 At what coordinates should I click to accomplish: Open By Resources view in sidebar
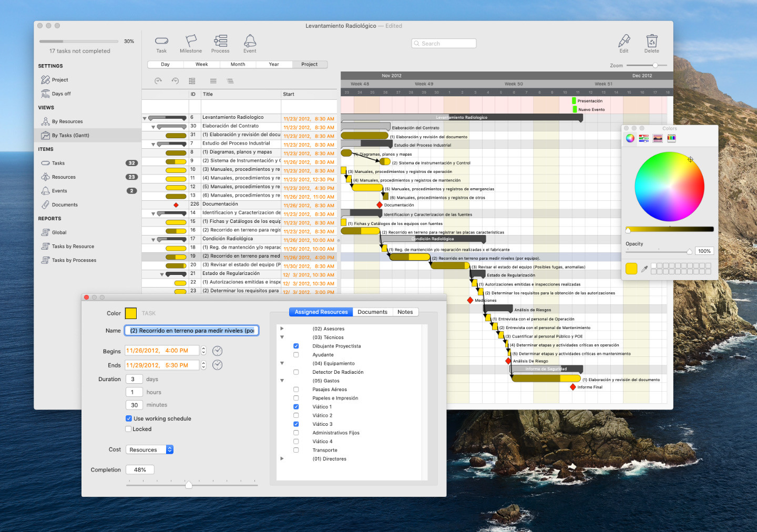(67, 121)
